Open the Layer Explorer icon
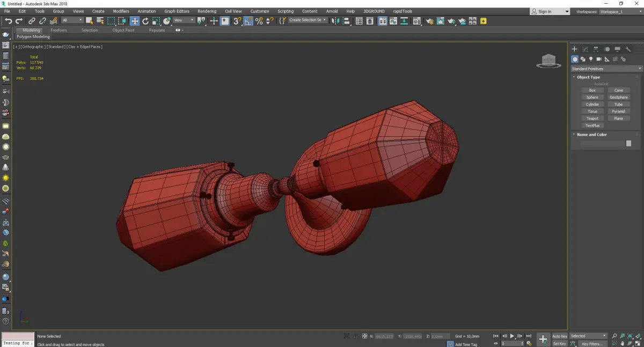 pos(370,21)
